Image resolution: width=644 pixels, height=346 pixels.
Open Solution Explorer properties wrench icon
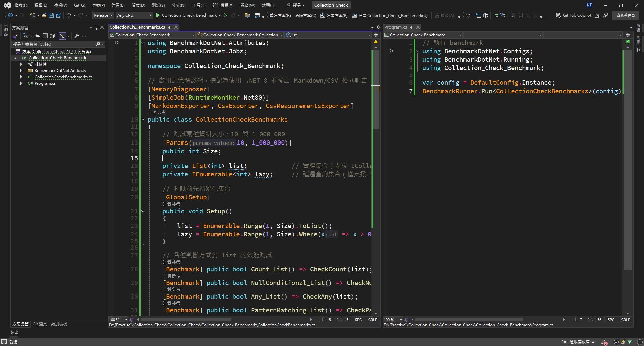click(77, 36)
